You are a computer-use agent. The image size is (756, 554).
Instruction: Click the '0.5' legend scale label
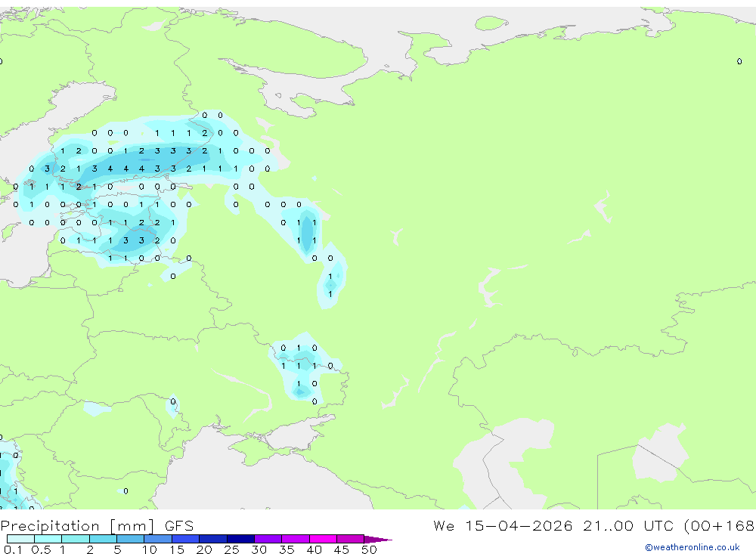click(41, 549)
